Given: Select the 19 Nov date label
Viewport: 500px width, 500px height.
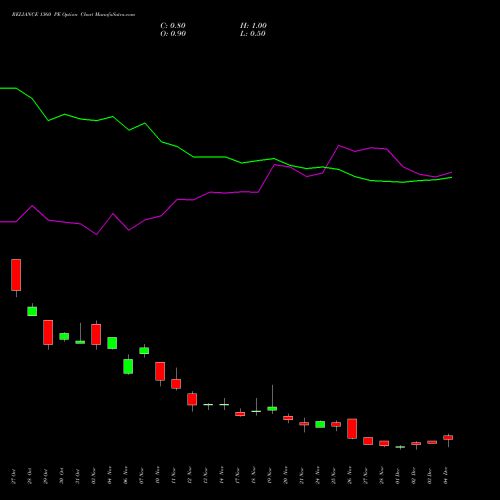Looking at the screenshot, I should coord(270,476).
